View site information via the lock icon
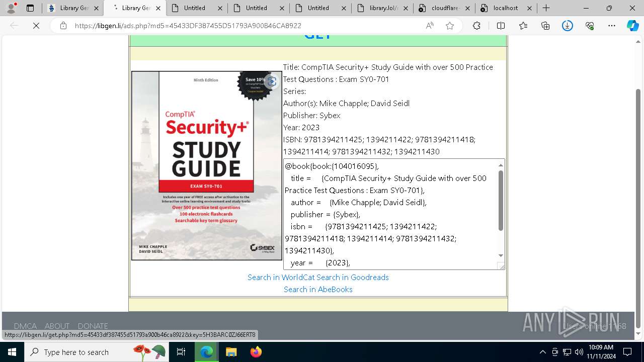The height and width of the screenshot is (362, 644). pyautogui.click(x=63, y=26)
